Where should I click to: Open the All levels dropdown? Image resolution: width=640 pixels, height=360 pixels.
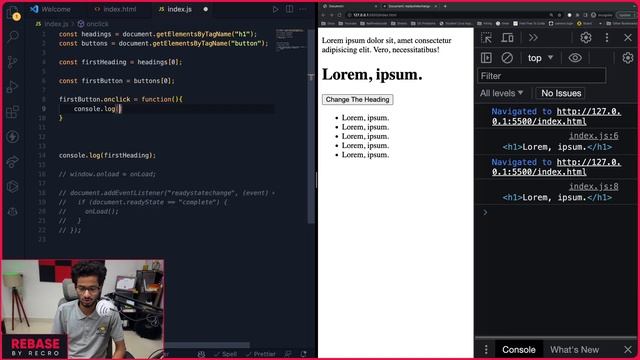tap(502, 93)
